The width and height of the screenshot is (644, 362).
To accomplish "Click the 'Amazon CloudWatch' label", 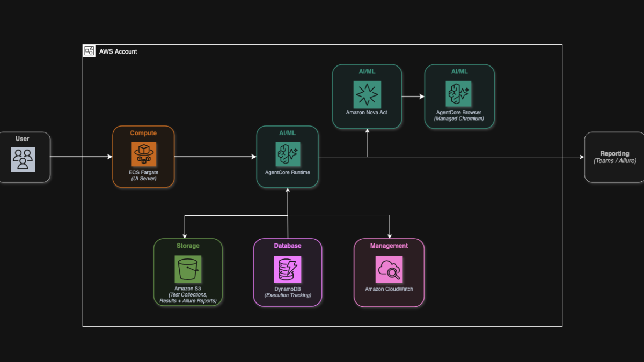I will tap(389, 289).
